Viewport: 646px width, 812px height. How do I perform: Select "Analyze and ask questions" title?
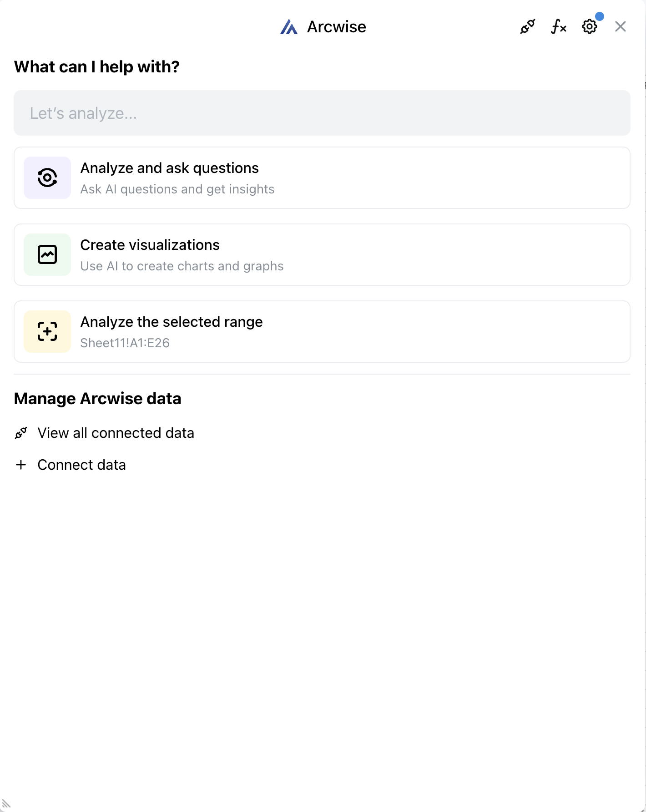click(169, 168)
